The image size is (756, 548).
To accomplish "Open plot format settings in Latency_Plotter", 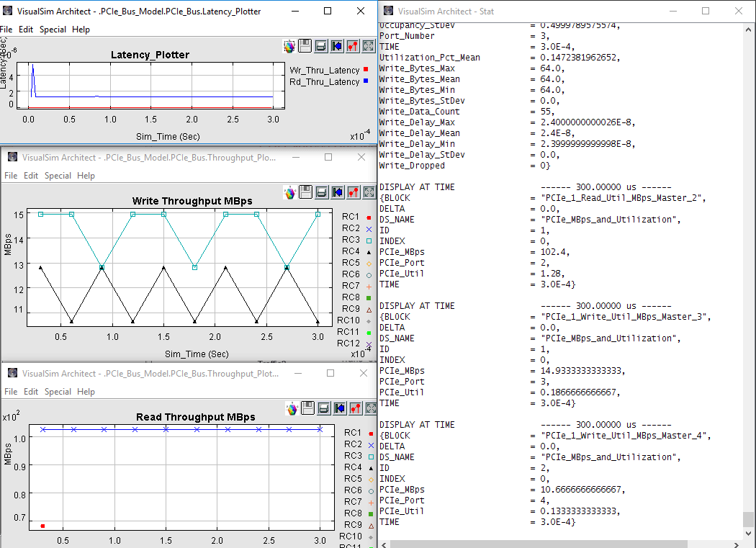I will 353,46.
